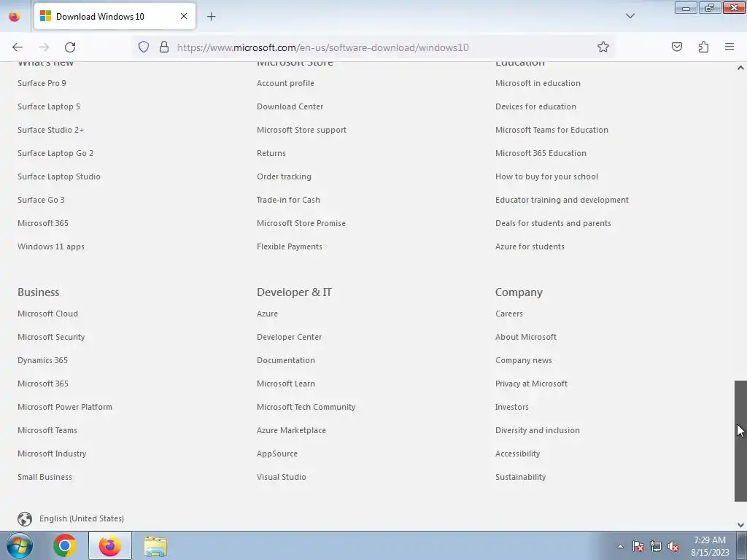Open Small Business link
The width and height of the screenshot is (747, 560).
44,477
